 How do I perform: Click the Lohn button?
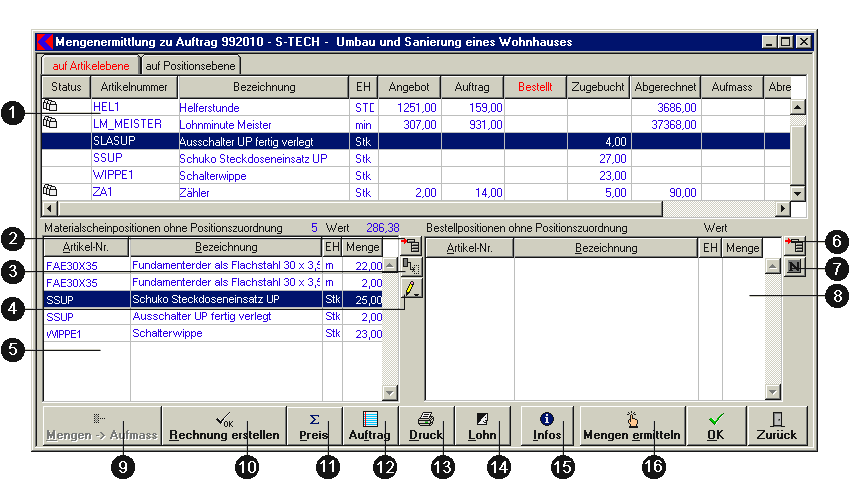tap(482, 425)
